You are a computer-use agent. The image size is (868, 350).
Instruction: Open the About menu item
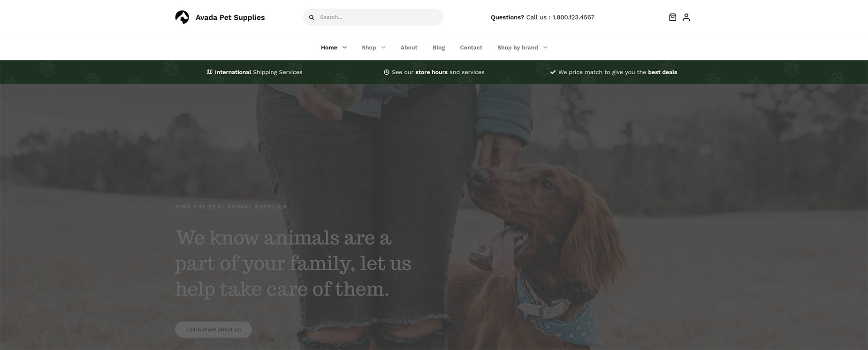point(409,47)
